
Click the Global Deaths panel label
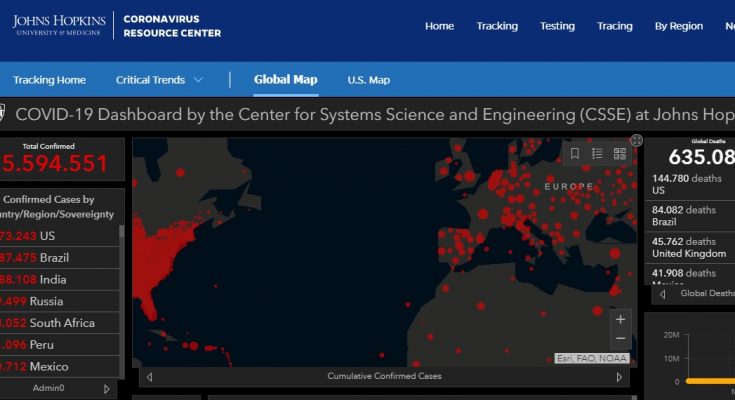707,294
